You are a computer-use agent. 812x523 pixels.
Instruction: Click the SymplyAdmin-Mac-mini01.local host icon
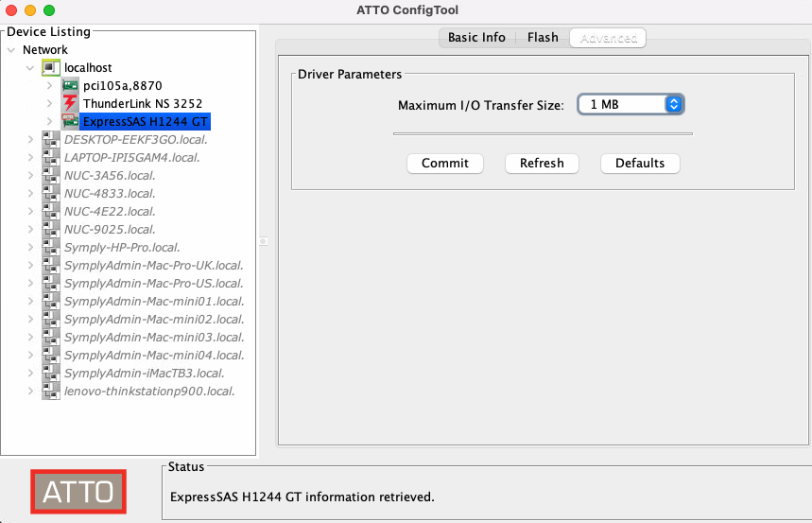click(x=51, y=301)
